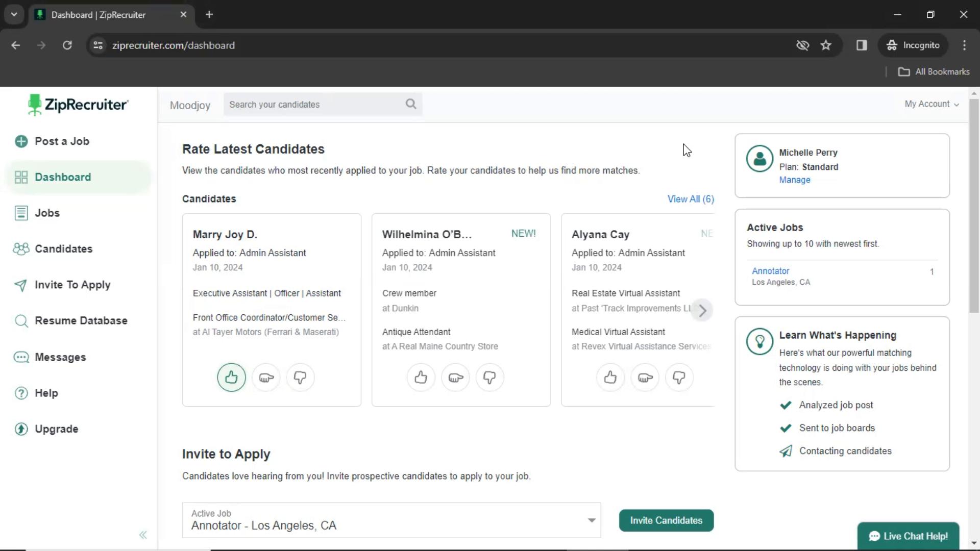The width and height of the screenshot is (980, 551).
Task: Toggle the maybe icon for Alyana Cay
Action: pos(644,378)
